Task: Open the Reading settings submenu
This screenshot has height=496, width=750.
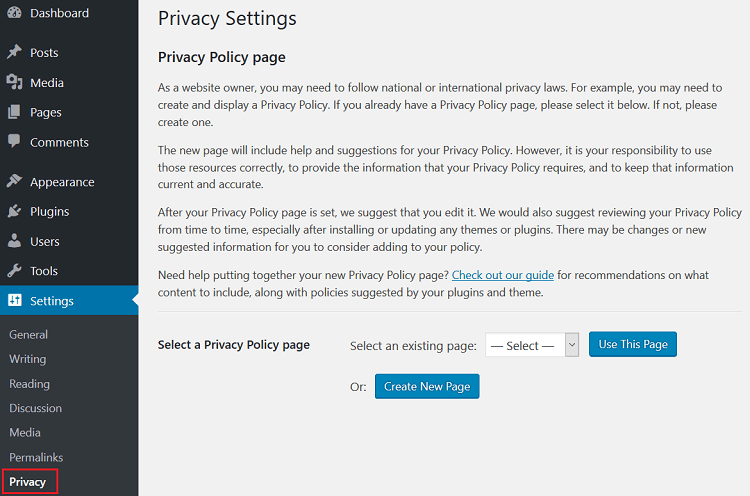Action: [29, 384]
